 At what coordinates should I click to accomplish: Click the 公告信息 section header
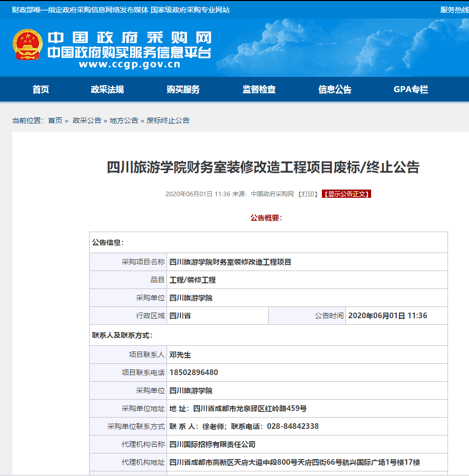pyautogui.click(x=108, y=242)
